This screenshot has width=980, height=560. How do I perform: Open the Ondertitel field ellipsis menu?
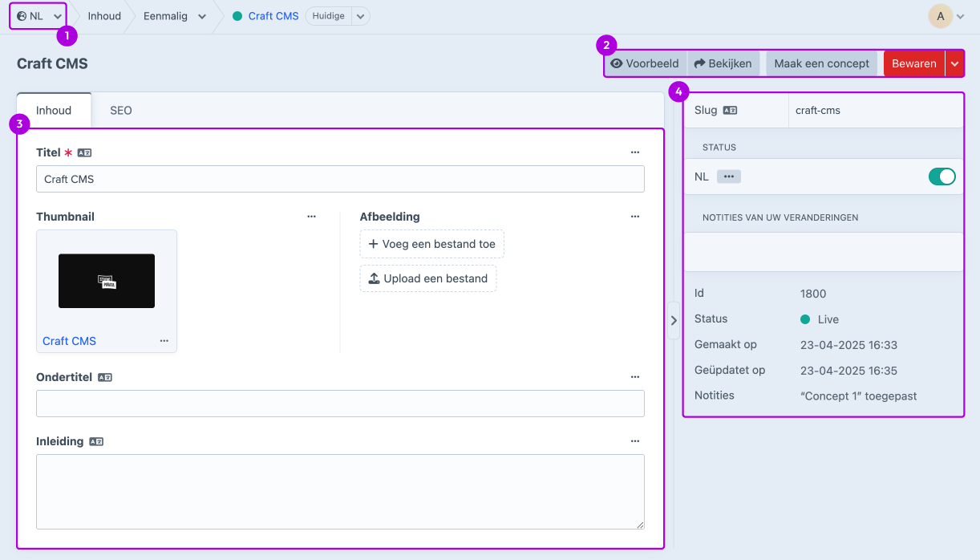tap(635, 377)
